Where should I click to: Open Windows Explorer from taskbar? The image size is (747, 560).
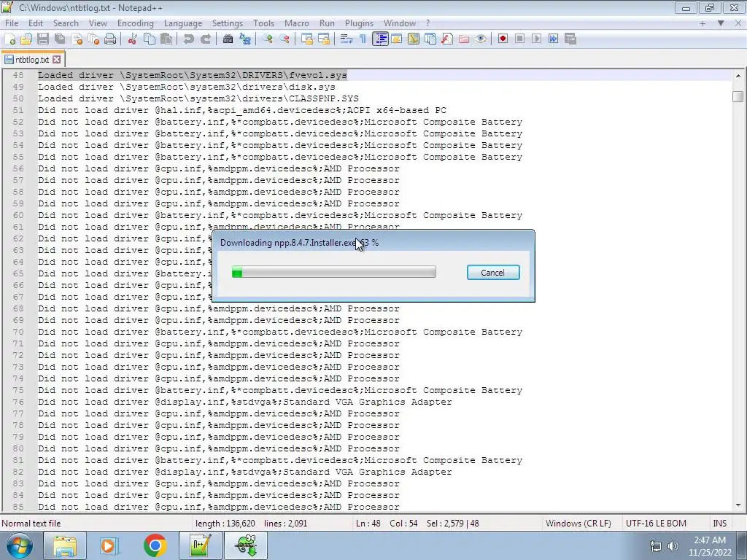[x=65, y=545]
